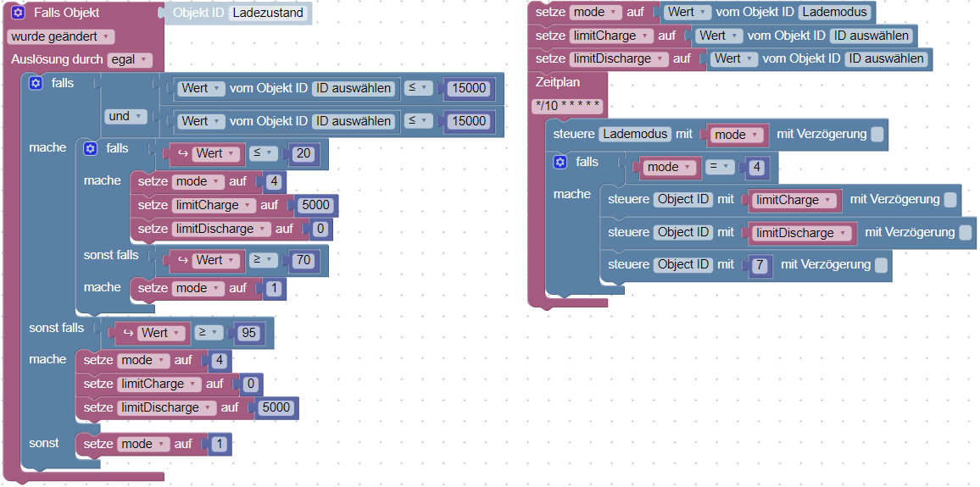Edit the number 95 threshold field
980x487 pixels.
click(x=248, y=333)
